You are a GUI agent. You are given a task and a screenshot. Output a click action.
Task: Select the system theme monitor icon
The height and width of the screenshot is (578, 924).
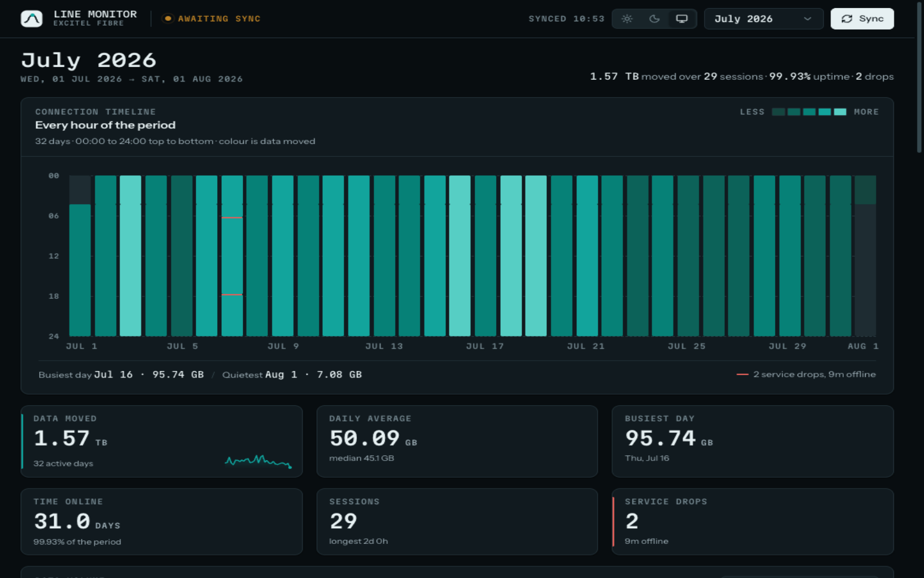682,18
